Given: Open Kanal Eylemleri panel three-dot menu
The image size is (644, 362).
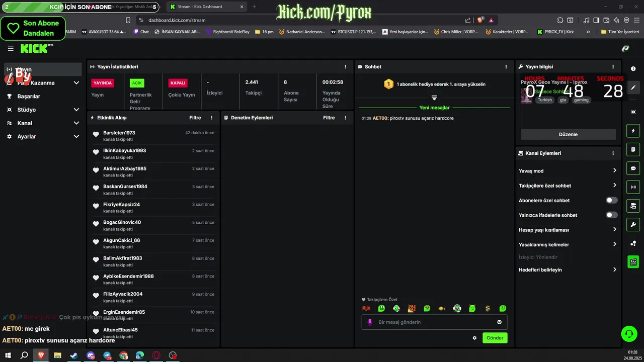Looking at the screenshot, I should click(x=613, y=153).
